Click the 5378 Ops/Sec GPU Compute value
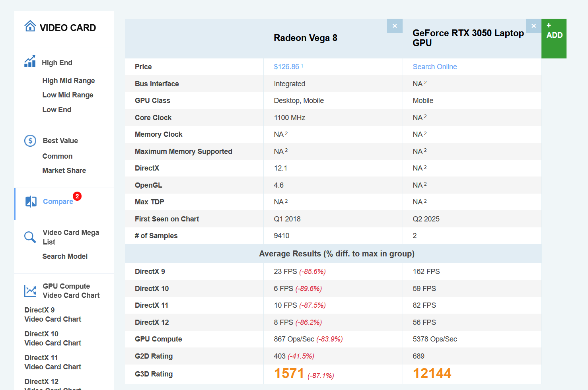The height and width of the screenshot is (390, 588). (435, 339)
